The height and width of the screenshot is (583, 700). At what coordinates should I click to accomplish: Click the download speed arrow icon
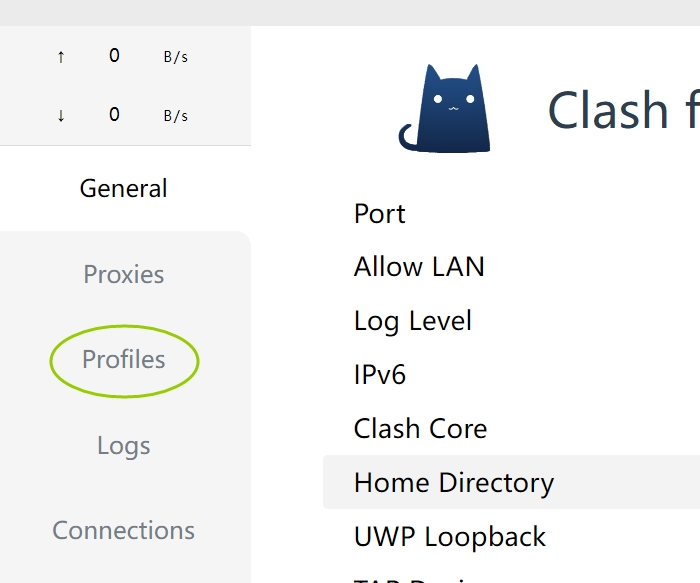[61, 115]
